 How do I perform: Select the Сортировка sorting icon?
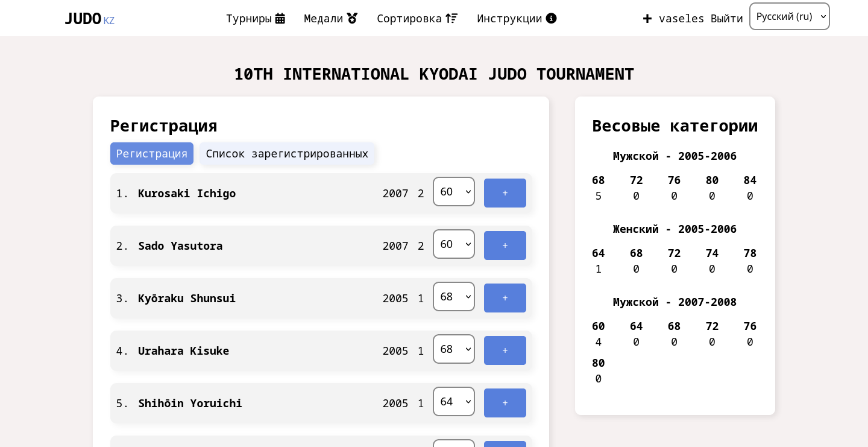coord(451,18)
